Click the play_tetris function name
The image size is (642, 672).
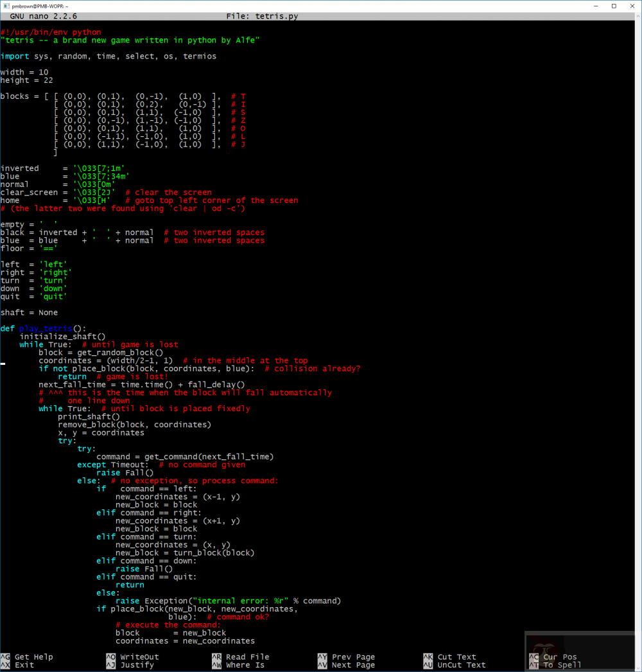pos(45,328)
